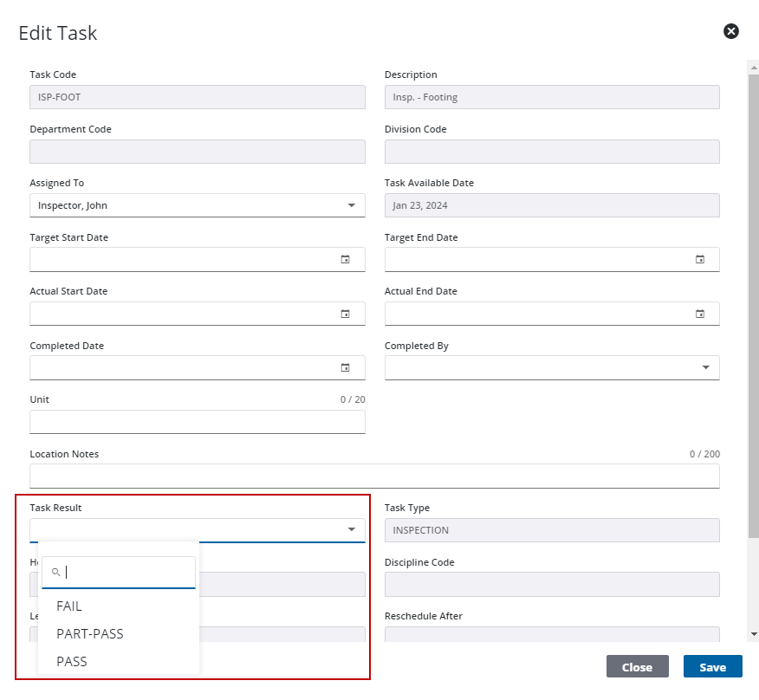Click the Unit text field
Viewport: 759px width, 700px height.
tap(197, 422)
